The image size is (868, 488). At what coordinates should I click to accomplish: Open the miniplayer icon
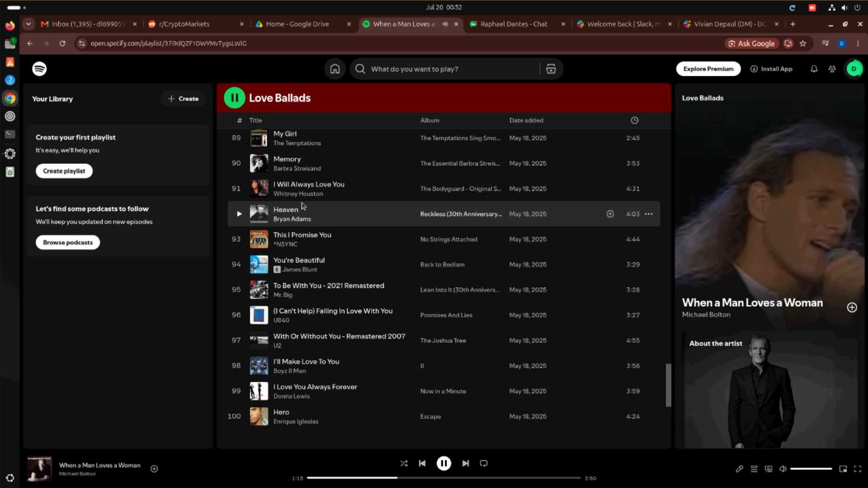click(843, 469)
